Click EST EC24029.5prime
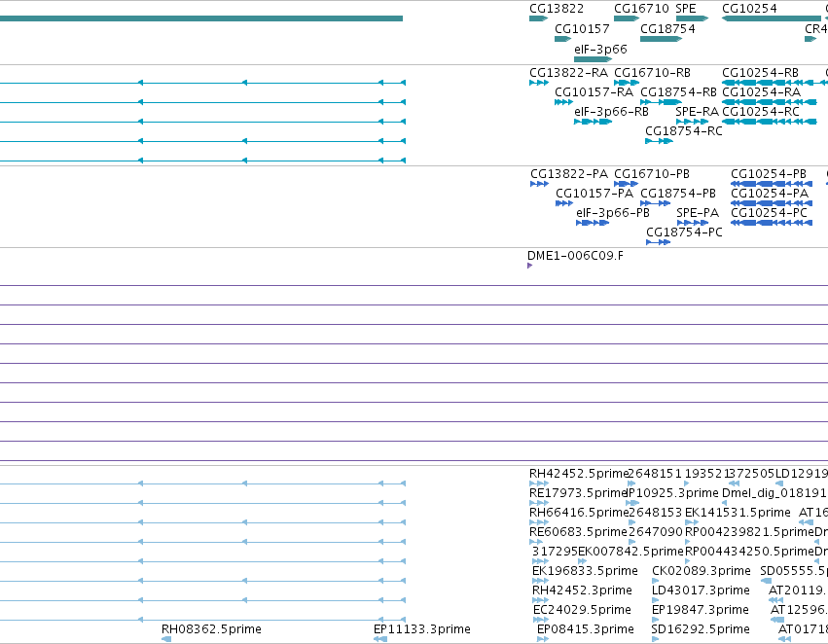 click(x=582, y=610)
